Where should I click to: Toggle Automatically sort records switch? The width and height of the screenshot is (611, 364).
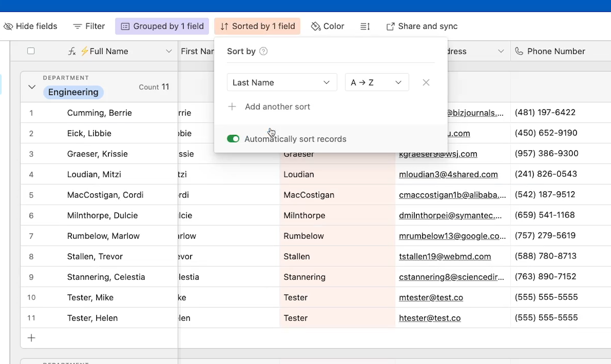(x=233, y=139)
